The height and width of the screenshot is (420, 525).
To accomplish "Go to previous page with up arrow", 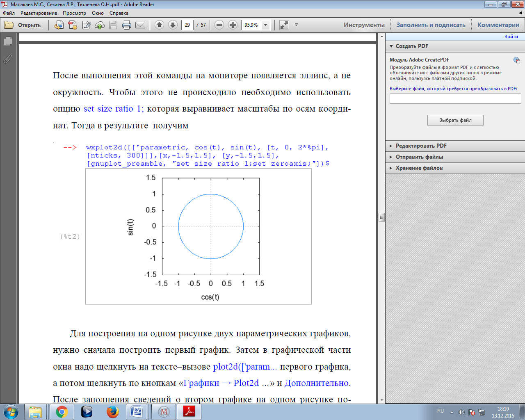I will coord(160,25).
